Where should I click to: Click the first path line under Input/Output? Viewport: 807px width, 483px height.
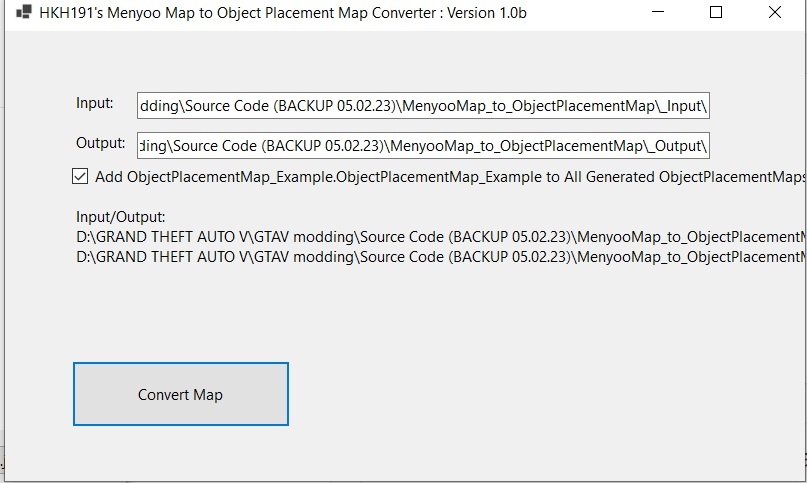pos(440,237)
